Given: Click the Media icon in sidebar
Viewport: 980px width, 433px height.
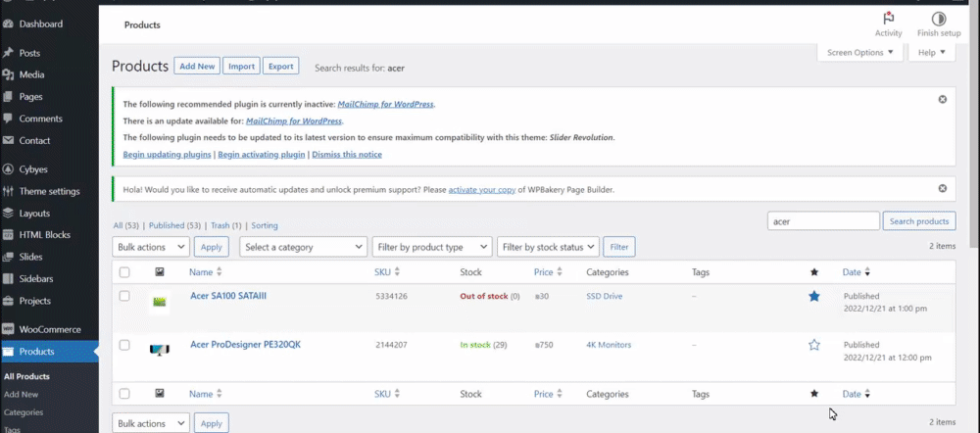Looking at the screenshot, I should coord(8,75).
